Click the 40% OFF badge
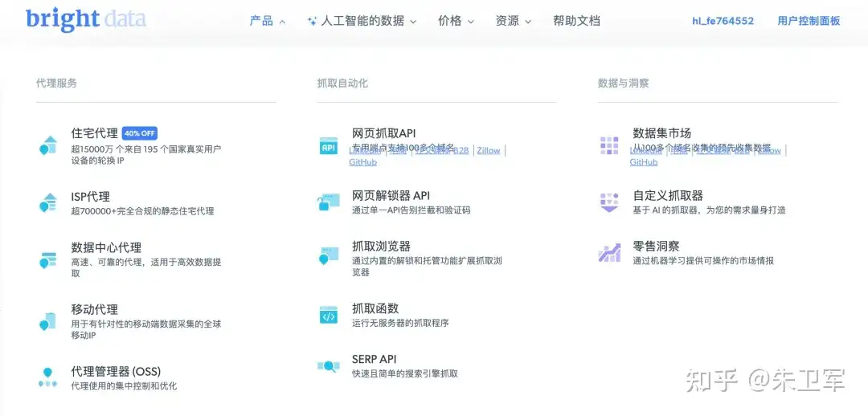Image resolution: width=868 pixels, height=416 pixels. tap(140, 133)
